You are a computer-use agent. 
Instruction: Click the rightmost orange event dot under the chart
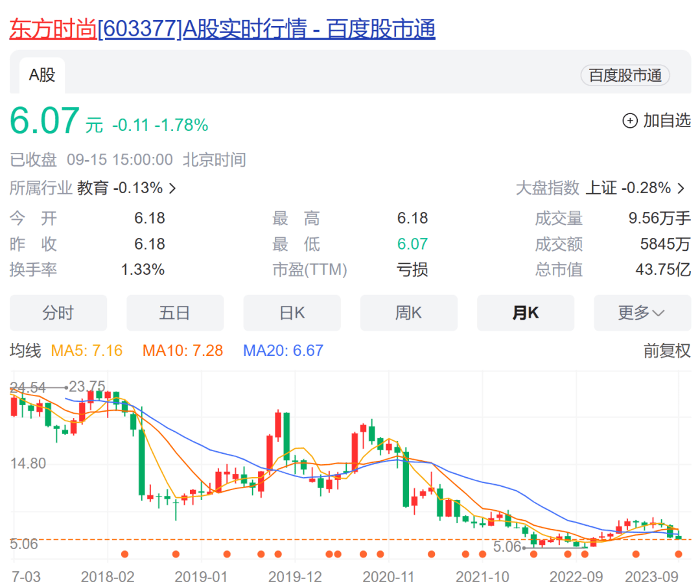point(679,554)
